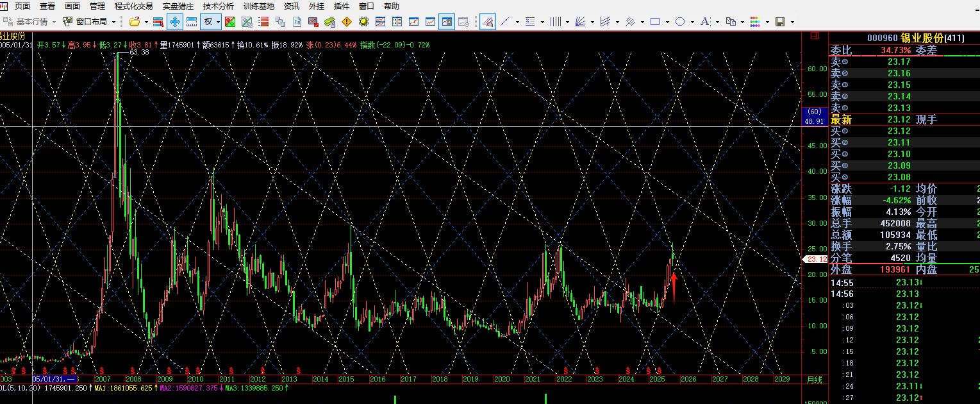This screenshot has height=404, width=980.
Task: Click the open folder icon in toolbar
Action: coord(135,22)
